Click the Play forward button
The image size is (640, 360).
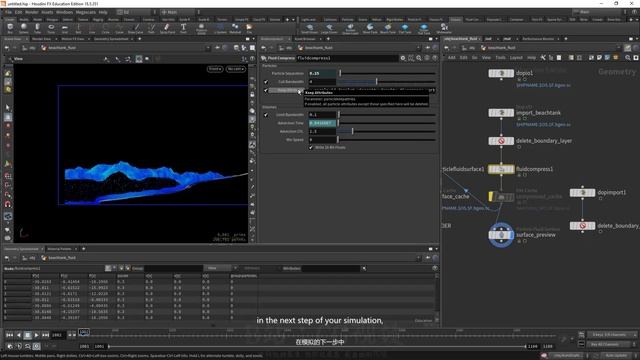pos(36,335)
